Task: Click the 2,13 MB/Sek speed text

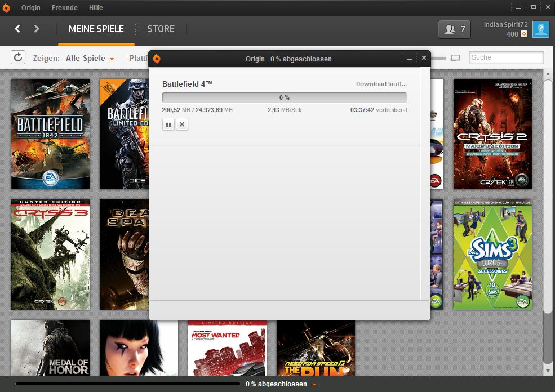Action: 285,110
